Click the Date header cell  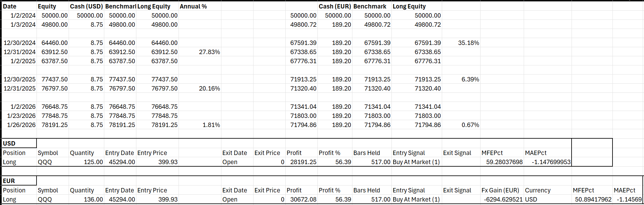(10, 6)
